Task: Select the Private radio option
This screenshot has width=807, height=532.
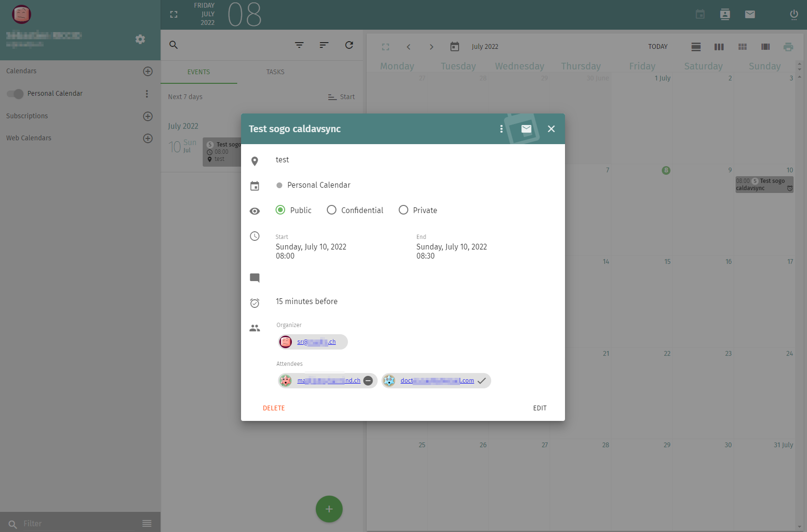Action: point(403,210)
